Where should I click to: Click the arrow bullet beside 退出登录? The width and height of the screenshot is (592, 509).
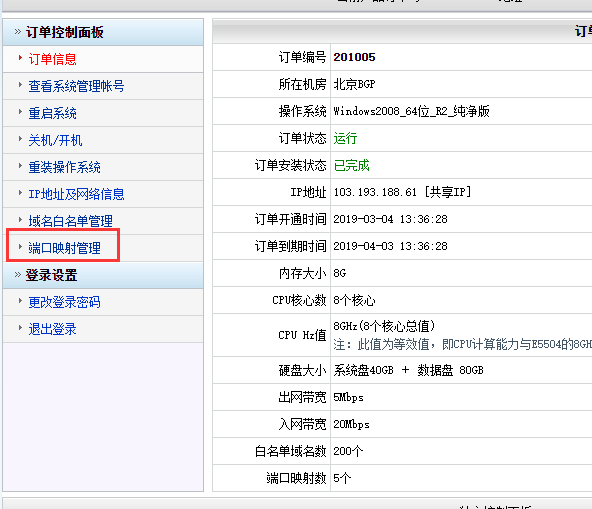pyautogui.click(x=20, y=328)
